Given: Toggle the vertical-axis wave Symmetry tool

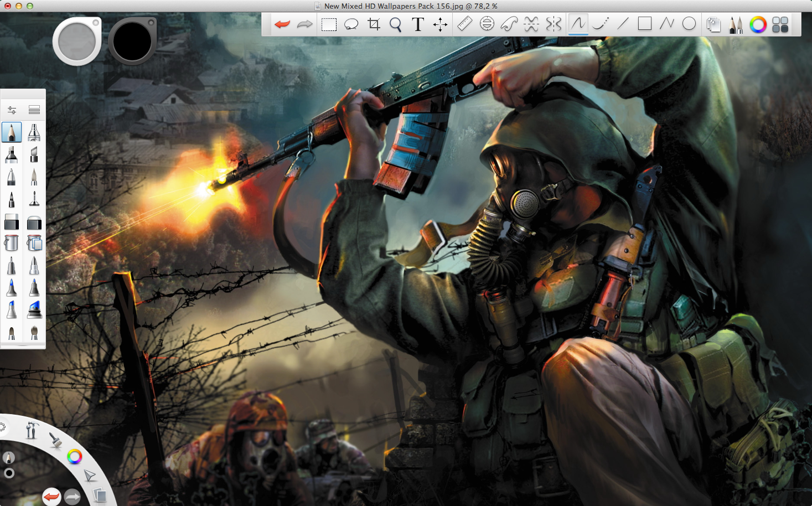Looking at the screenshot, I should pos(554,24).
